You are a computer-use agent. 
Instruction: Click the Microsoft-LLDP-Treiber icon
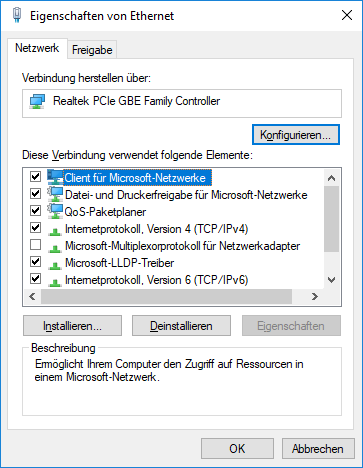[x=55, y=265]
